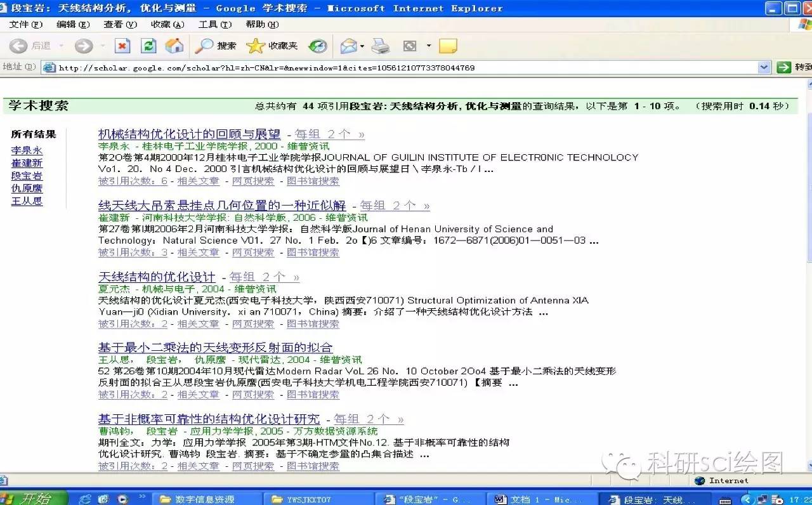
Task: Click 被引用次数: 6 link
Action: coord(133,181)
